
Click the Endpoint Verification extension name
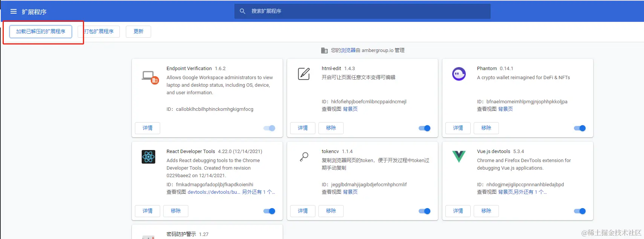189,69
